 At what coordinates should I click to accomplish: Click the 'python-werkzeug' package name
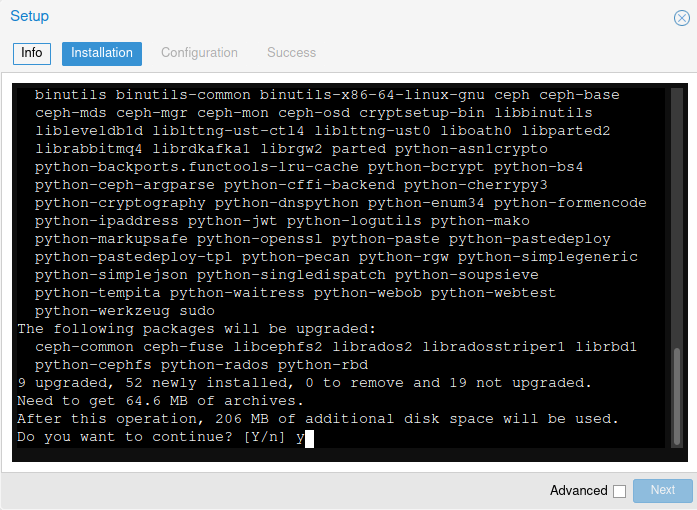coord(102,311)
